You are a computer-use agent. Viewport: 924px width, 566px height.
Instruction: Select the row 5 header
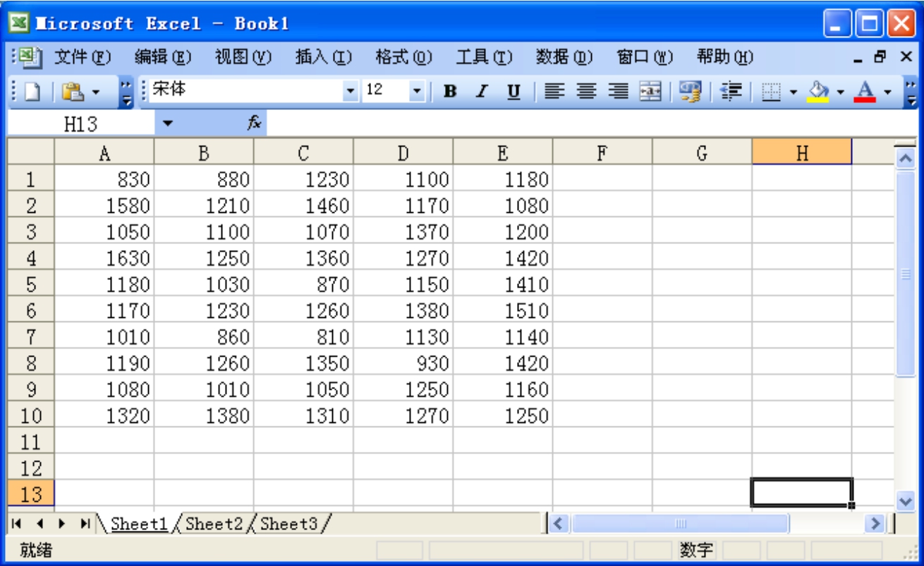31,285
